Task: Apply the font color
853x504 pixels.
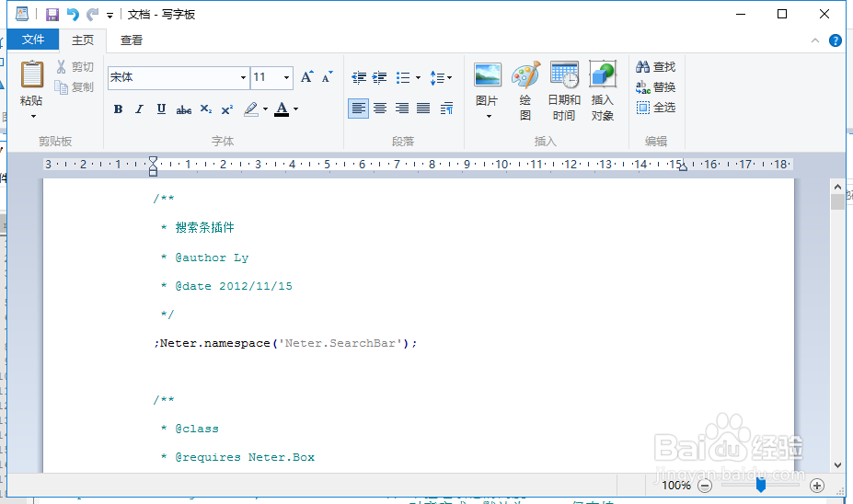Action: (282, 109)
